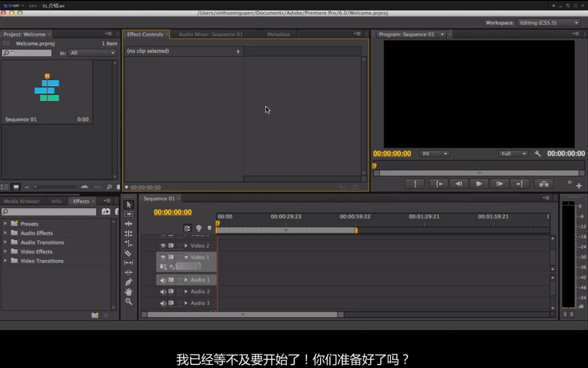
Task: Open the Audio Mixer: Sequence 01 tab
Action: (211, 34)
